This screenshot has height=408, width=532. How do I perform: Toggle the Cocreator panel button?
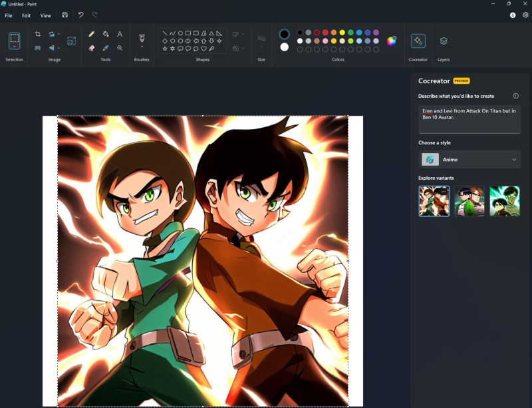[x=418, y=41]
